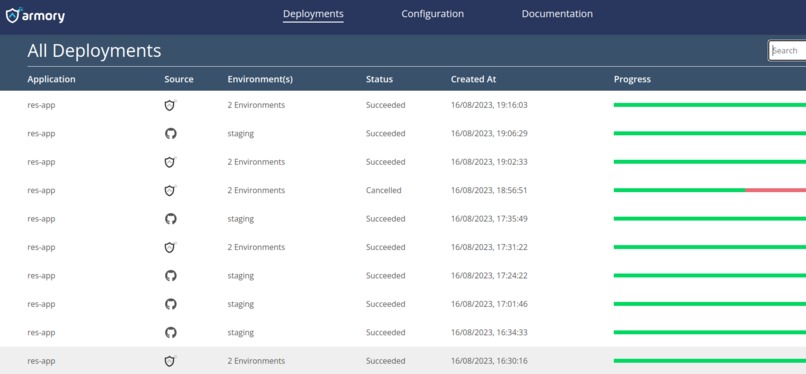This screenshot has width=806, height=374.
Task: Click progress bar of 17:24:22 deployment
Action: click(x=710, y=275)
